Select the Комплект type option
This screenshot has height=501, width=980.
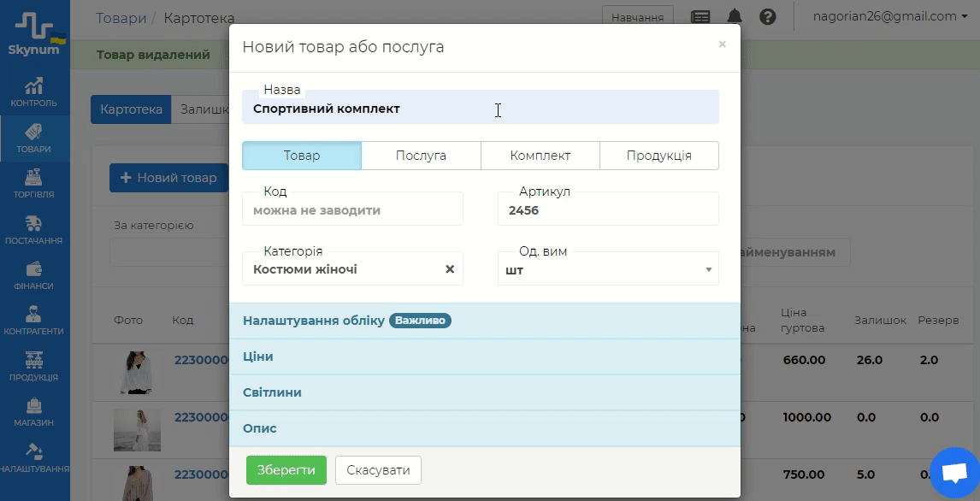coord(540,156)
